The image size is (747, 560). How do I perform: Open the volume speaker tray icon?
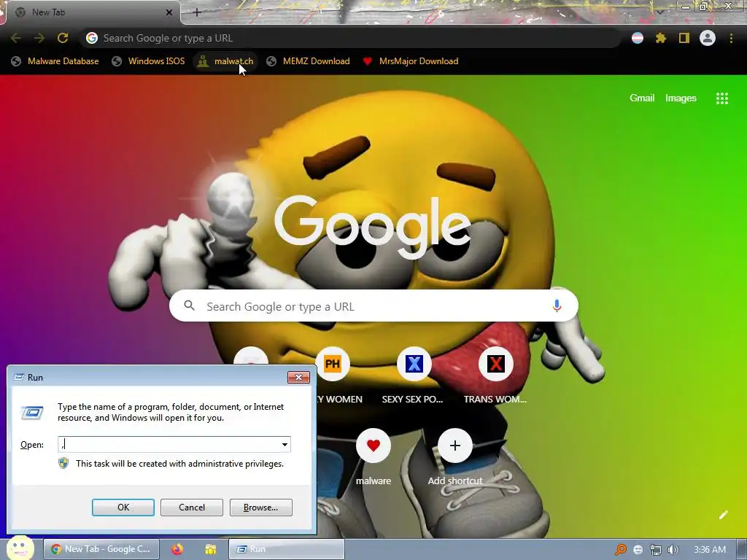click(x=673, y=550)
